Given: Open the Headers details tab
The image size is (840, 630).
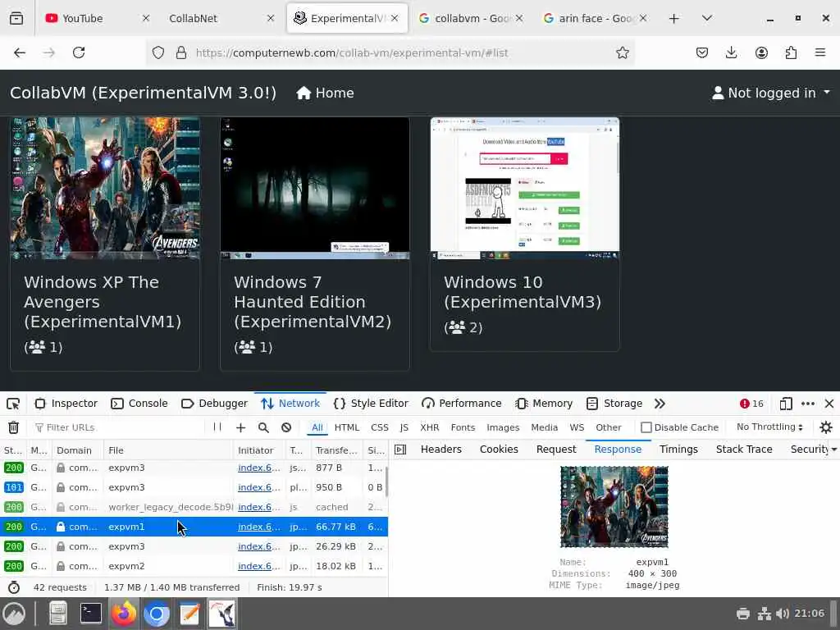Looking at the screenshot, I should [x=441, y=450].
